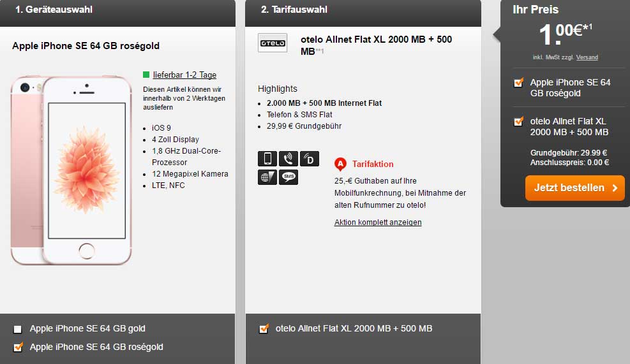Click the LTE, NFC specification
This screenshot has height=364, width=630.
pos(169,186)
